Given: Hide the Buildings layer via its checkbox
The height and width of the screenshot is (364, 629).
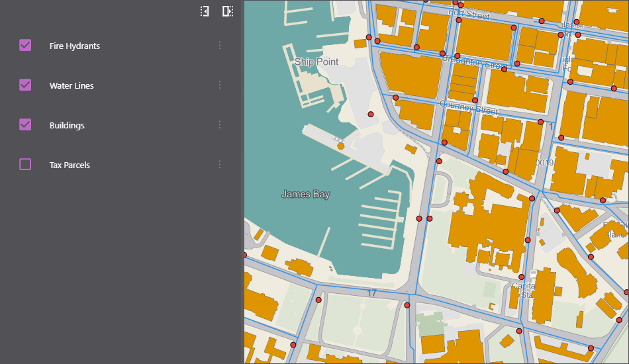Looking at the screenshot, I should (25, 125).
